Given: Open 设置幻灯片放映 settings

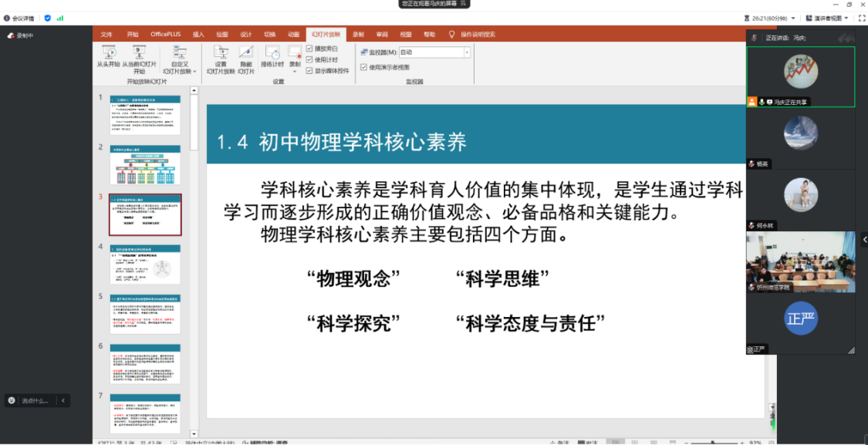Looking at the screenshot, I should [x=221, y=52].
